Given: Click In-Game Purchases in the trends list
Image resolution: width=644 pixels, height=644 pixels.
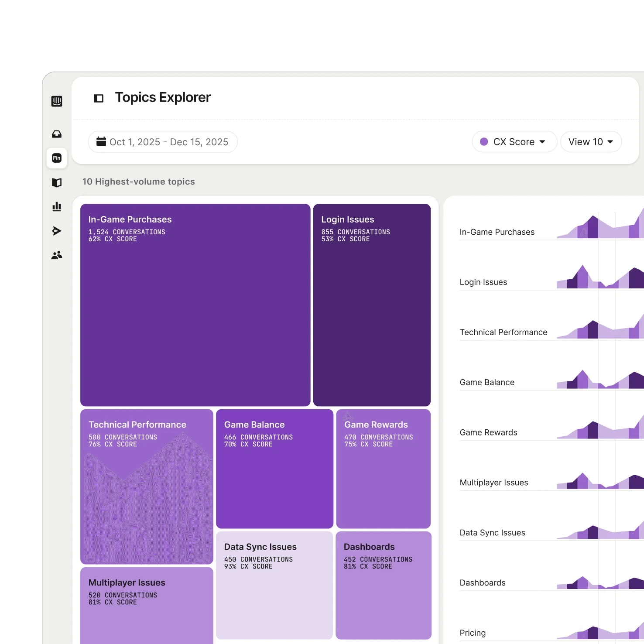Looking at the screenshot, I should click(x=497, y=232).
